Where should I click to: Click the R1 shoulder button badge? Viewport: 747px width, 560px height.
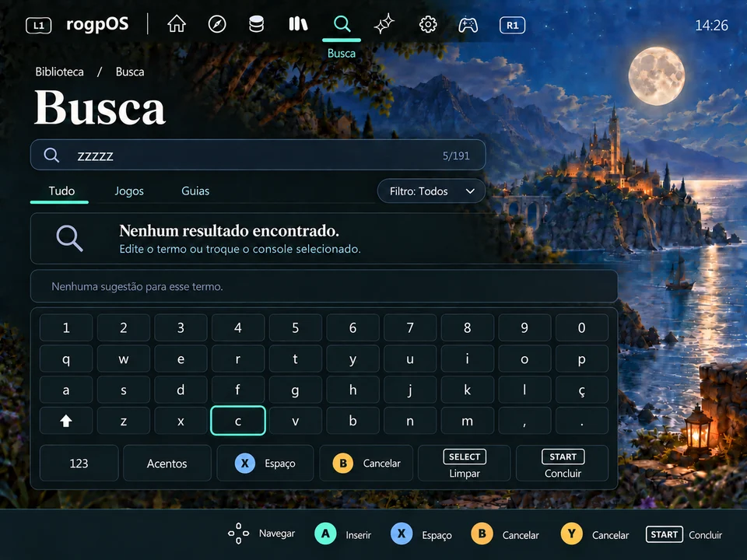[512, 25]
